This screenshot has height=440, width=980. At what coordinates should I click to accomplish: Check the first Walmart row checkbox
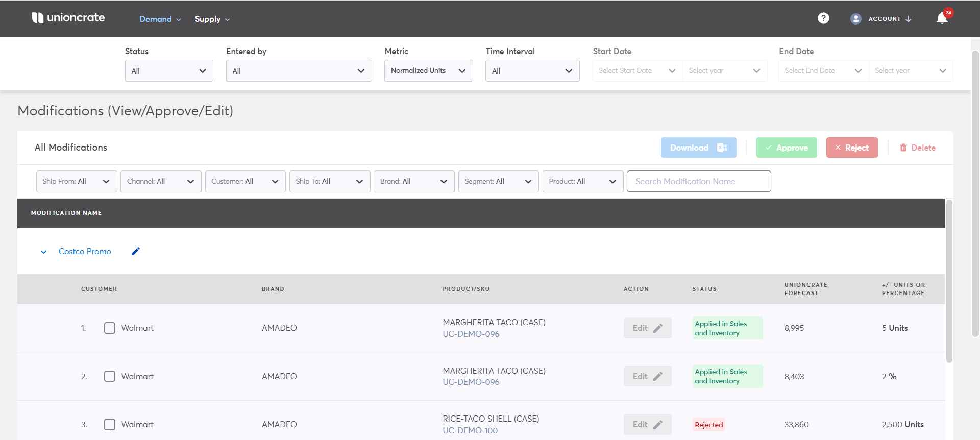pyautogui.click(x=110, y=328)
